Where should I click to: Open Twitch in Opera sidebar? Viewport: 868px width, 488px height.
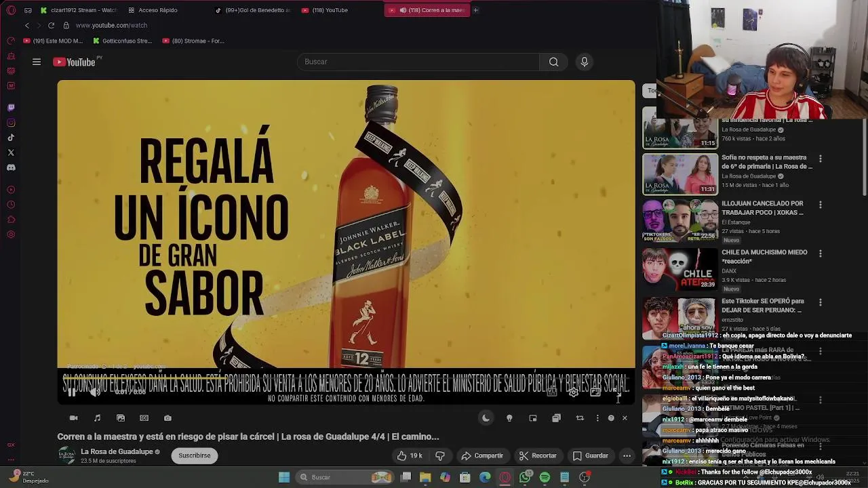[11, 108]
